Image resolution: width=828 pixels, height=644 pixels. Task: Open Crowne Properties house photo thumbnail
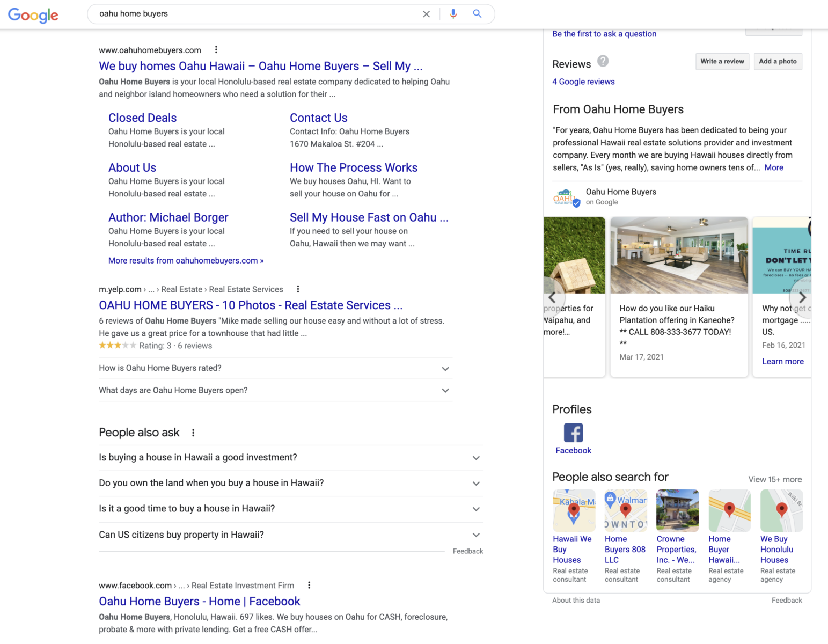point(678,510)
